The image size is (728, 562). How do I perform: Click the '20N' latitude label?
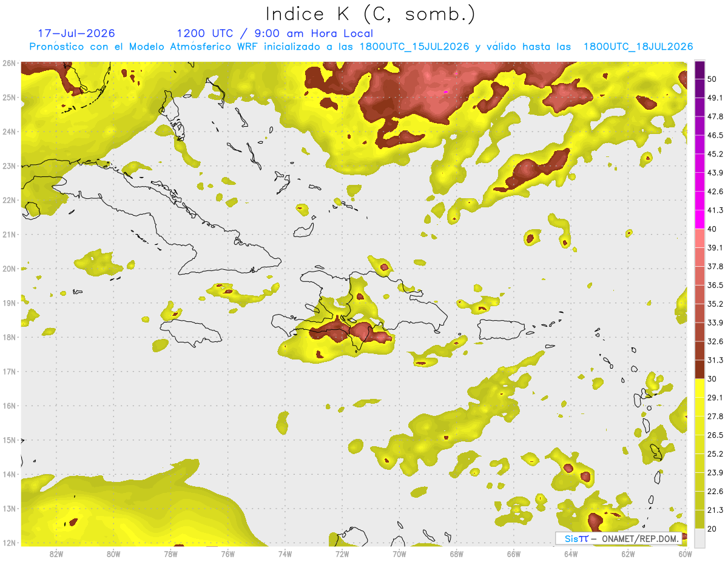coord(8,269)
